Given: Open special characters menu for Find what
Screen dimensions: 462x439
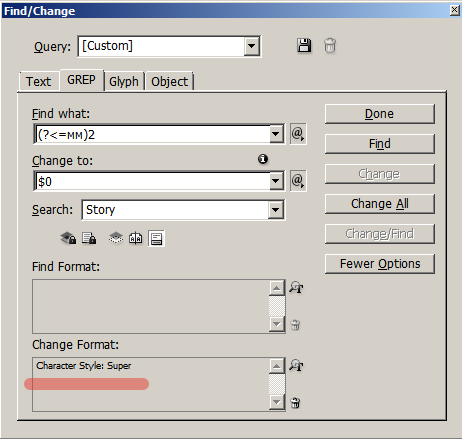Looking at the screenshot, I should click(x=298, y=134).
